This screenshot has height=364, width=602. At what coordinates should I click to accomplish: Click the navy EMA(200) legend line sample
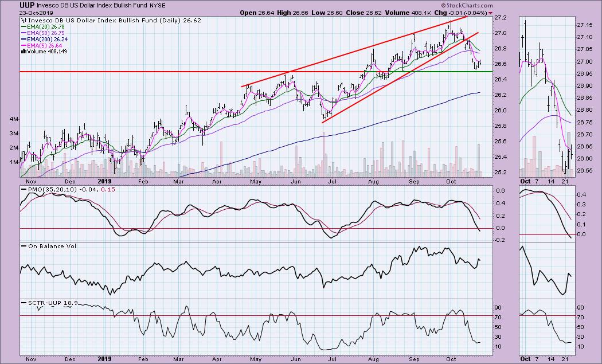pos(24,39)
